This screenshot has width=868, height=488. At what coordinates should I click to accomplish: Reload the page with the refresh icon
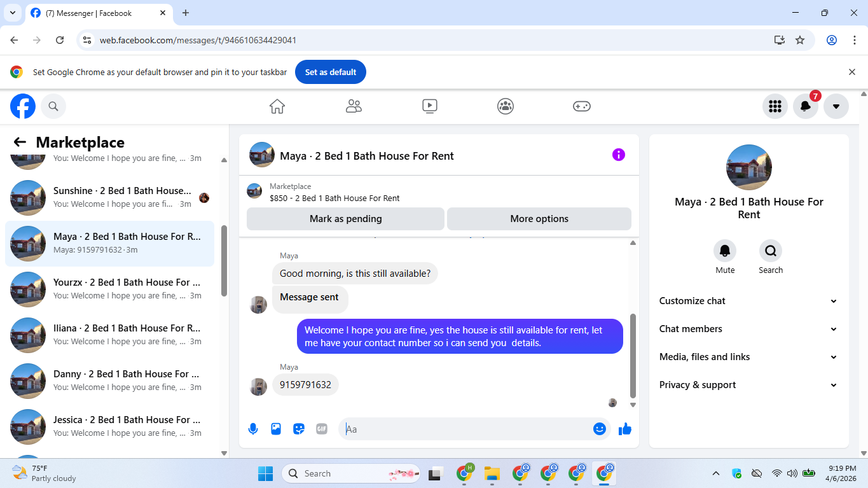coord(60,40)
